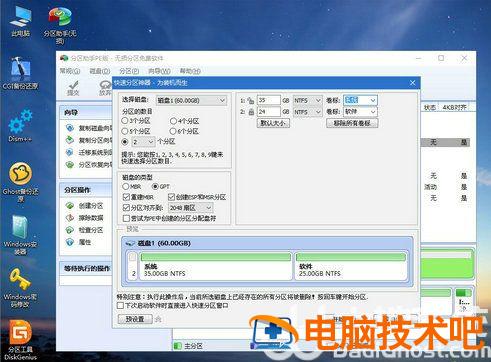Click 复制磁盘向导 wizard icon
The height and width of the screenshot is (362, 491).
pos(70,128)
